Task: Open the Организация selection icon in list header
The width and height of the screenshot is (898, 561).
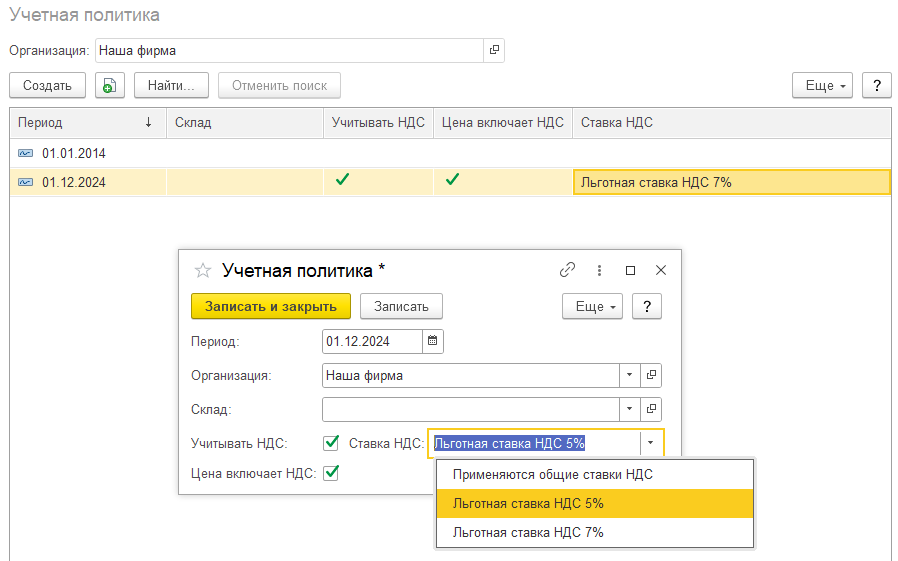Action: tap(493, 50)
